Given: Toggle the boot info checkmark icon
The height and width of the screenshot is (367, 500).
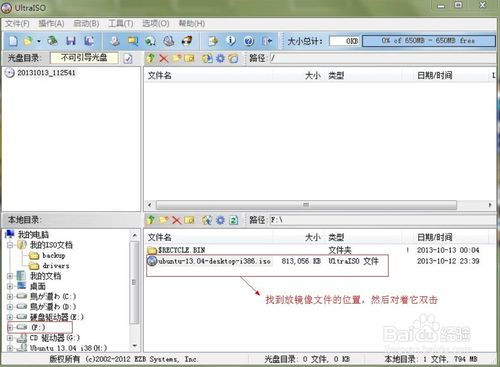Looking at the screenshot, I should coord(128,59).
